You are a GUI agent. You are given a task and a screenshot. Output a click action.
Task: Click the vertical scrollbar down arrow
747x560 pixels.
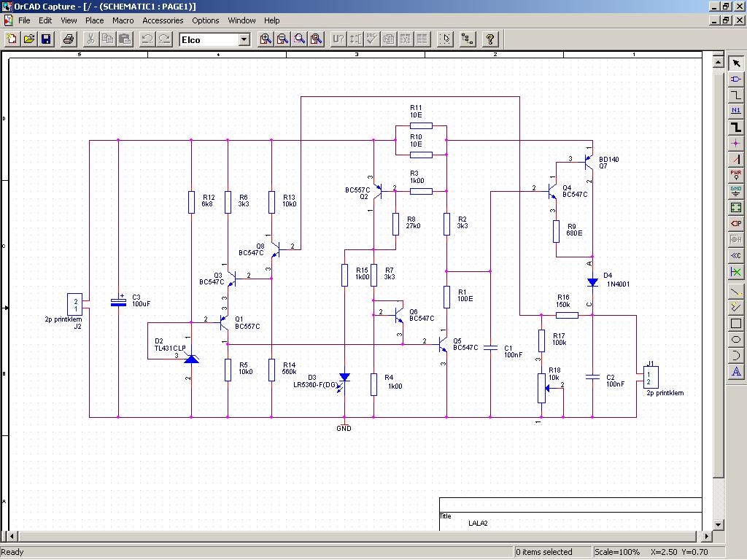click(718, 524)
